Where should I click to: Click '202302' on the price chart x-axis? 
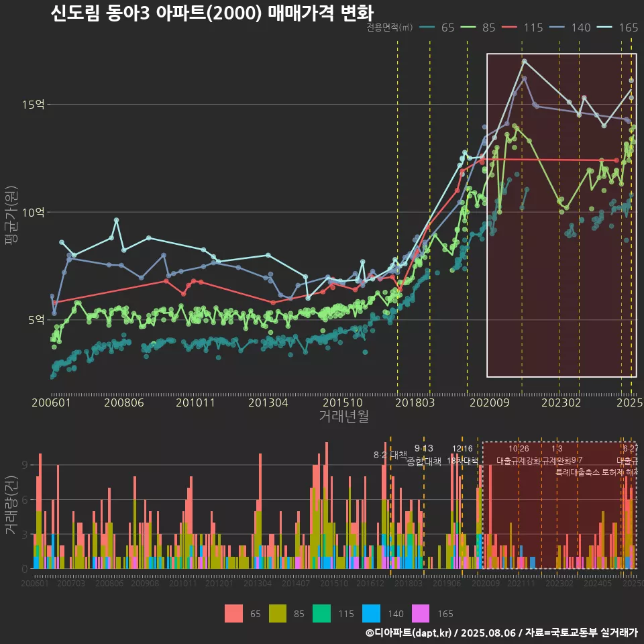[561, 402]
